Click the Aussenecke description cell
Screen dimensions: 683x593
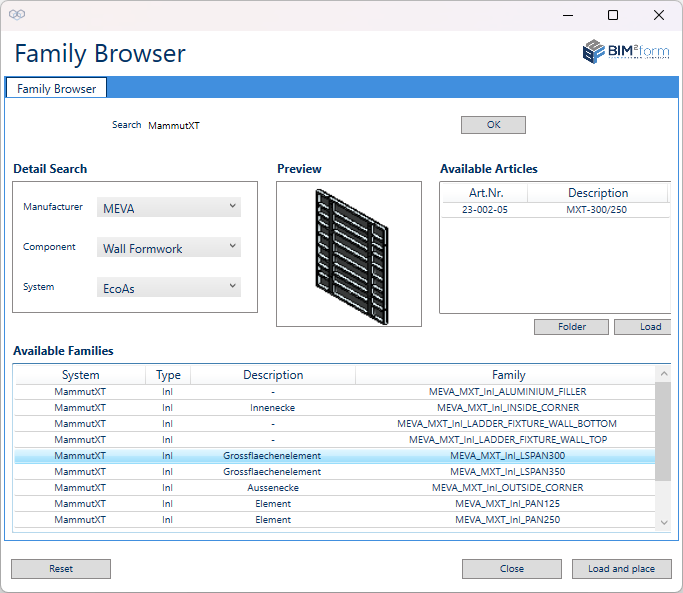(x=273, y=488)
